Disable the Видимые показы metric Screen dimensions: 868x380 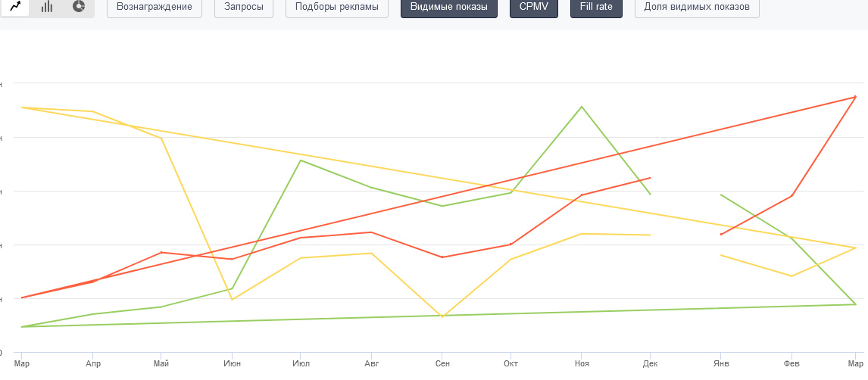coord(449,7)
